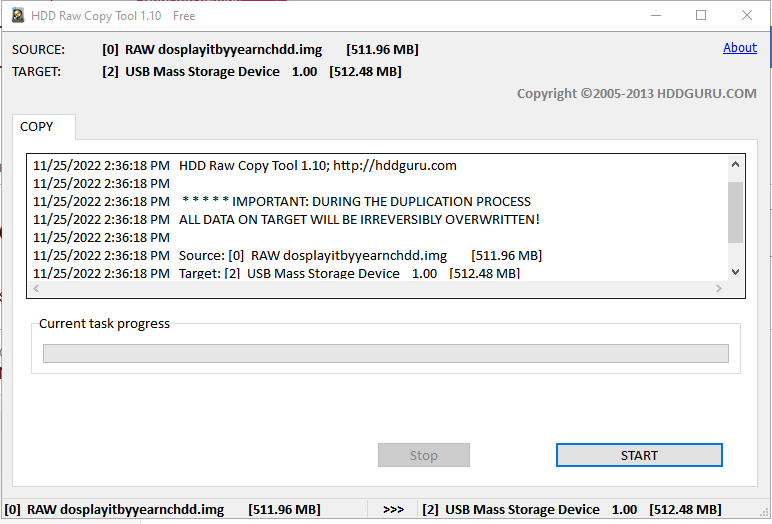The image size is (772, 524).
Task: Select the COPY tab
Action: tap(44, 127)
